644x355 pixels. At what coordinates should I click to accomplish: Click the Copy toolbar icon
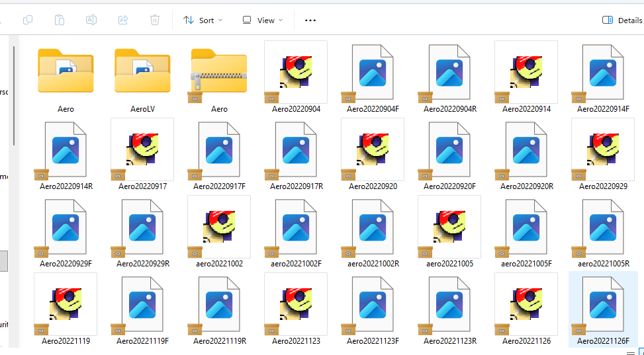28,20
